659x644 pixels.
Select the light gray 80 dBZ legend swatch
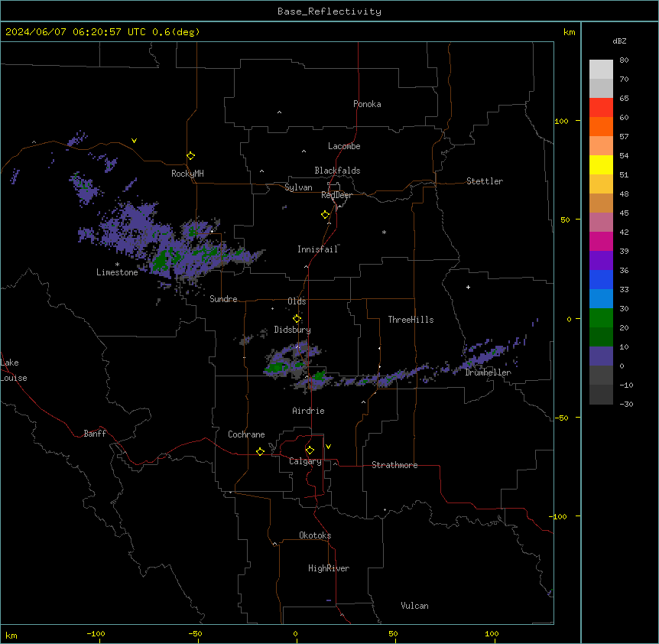[601, 70]
